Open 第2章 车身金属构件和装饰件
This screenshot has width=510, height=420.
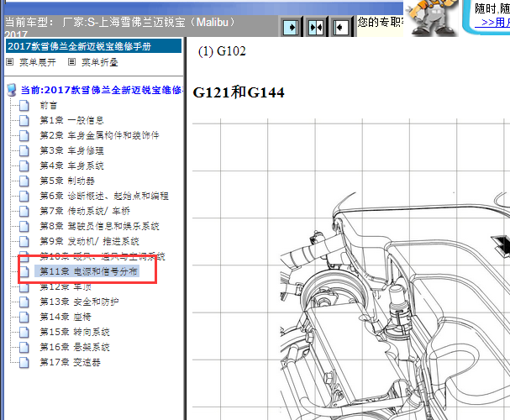[99, 135]
